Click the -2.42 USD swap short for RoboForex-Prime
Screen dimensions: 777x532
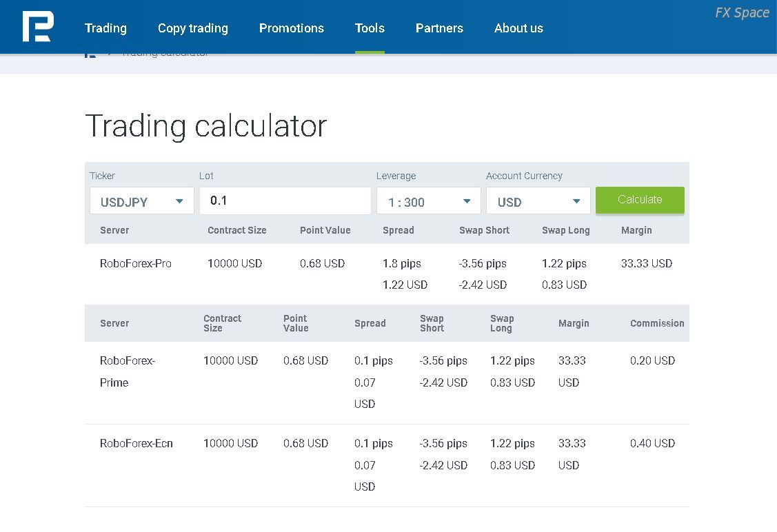point(443,382)
